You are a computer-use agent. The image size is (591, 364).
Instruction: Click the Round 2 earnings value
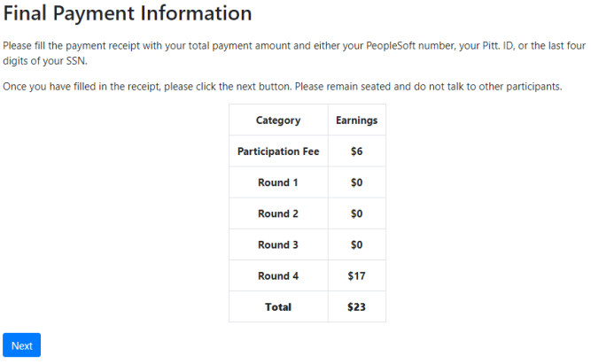[x=356, y=213]
